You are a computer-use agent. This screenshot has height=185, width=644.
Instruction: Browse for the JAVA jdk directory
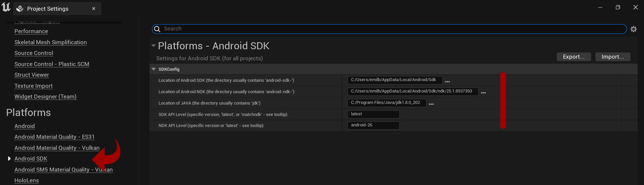tap(431, 104)
